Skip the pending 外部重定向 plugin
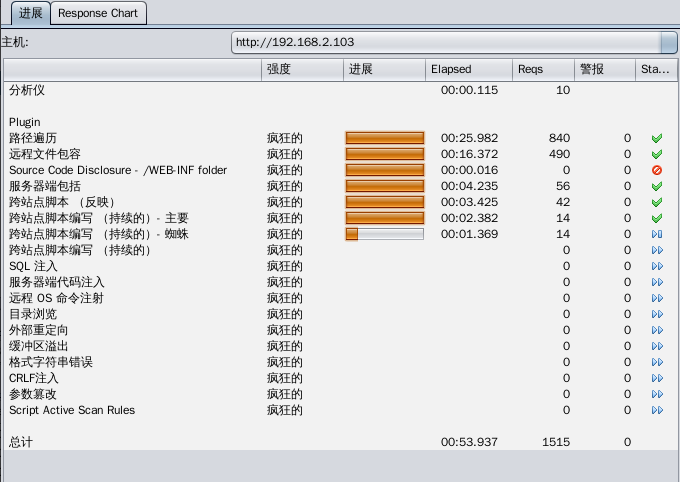The height and width of the screenshot is (482, 680). tap(657, 330)
